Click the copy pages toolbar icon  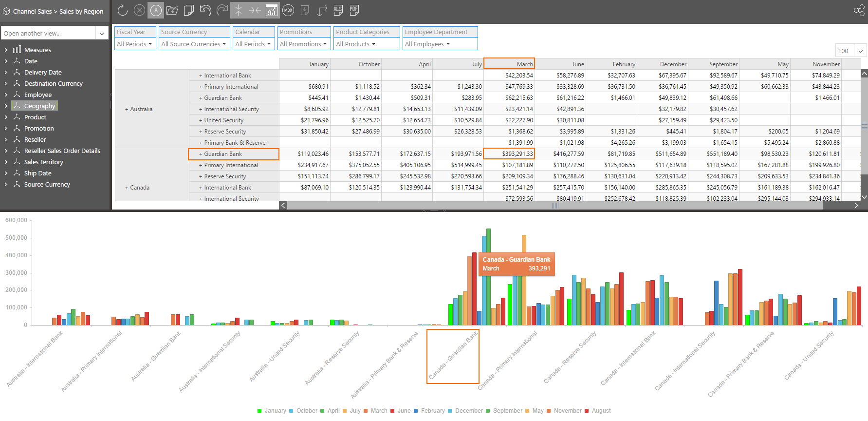point(189,10)
